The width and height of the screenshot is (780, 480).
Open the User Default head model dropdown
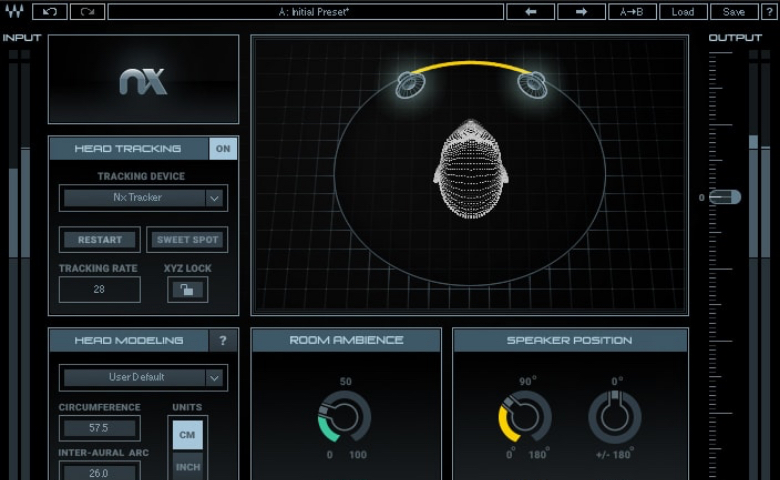point(143,378)
